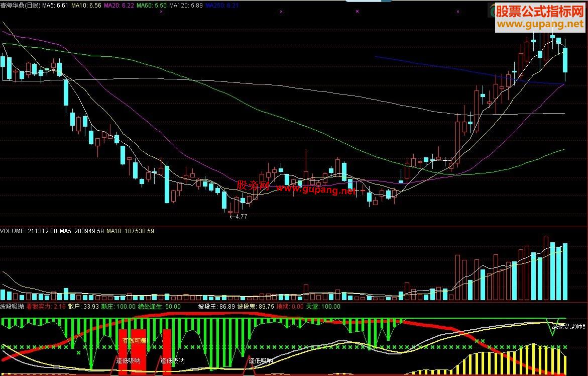Select the MA20: 6.22 indicator label
Image resolution: width=588 pixels, height=376 pixels.
click(119, 5)
